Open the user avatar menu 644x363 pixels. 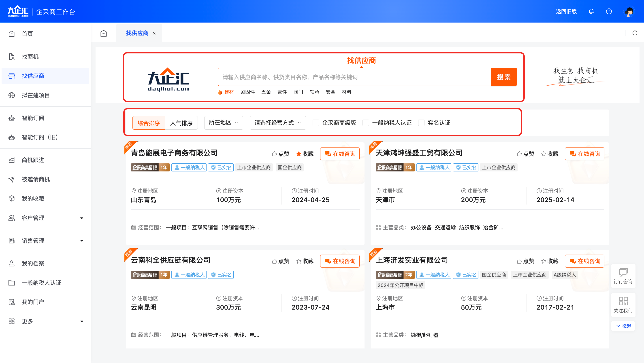(629, 11)
